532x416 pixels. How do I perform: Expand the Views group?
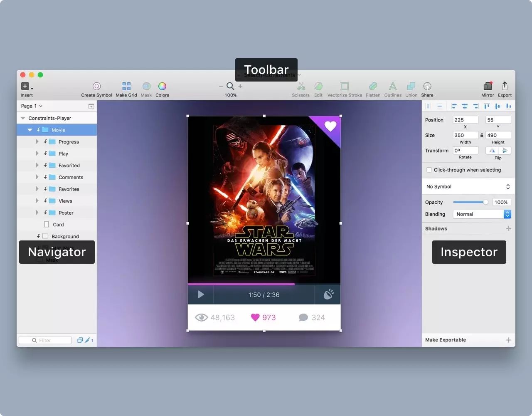(37, 201)
